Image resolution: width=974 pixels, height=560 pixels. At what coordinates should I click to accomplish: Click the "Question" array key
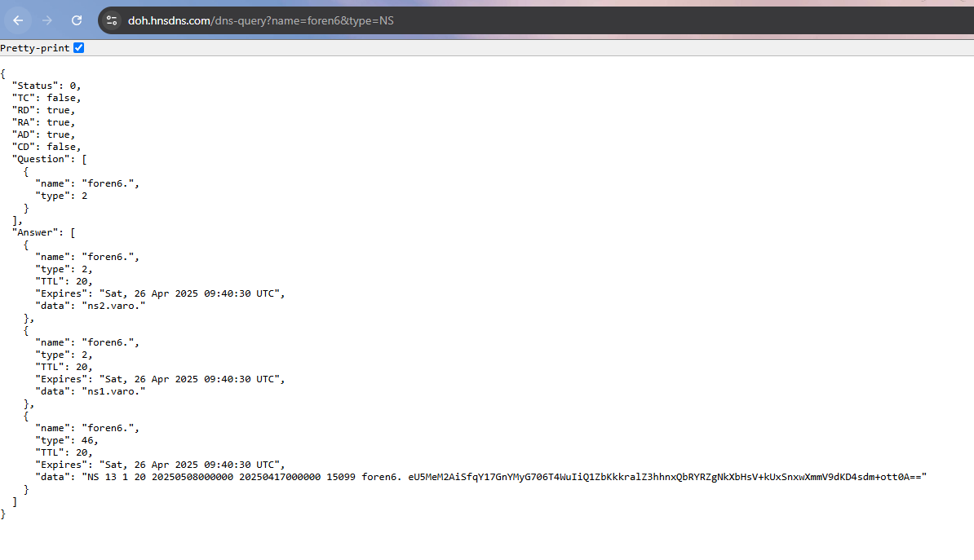[41, 159]
